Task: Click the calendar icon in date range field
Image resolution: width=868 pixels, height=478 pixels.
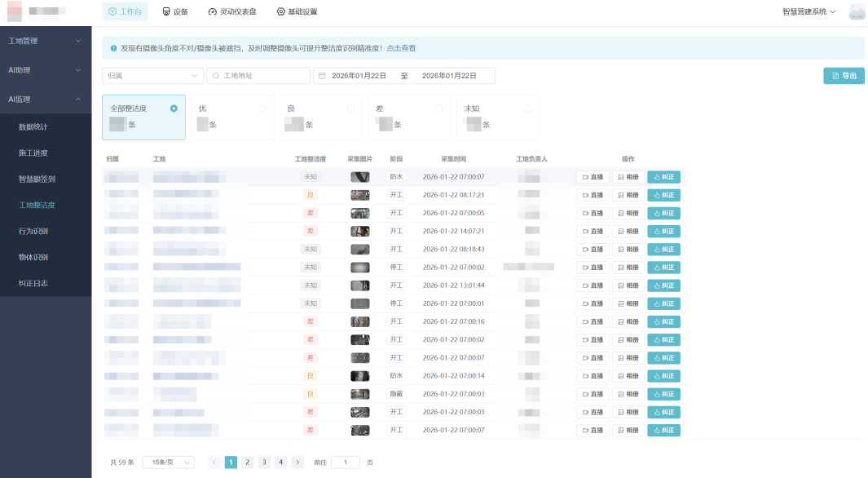Action: [322, 76]
